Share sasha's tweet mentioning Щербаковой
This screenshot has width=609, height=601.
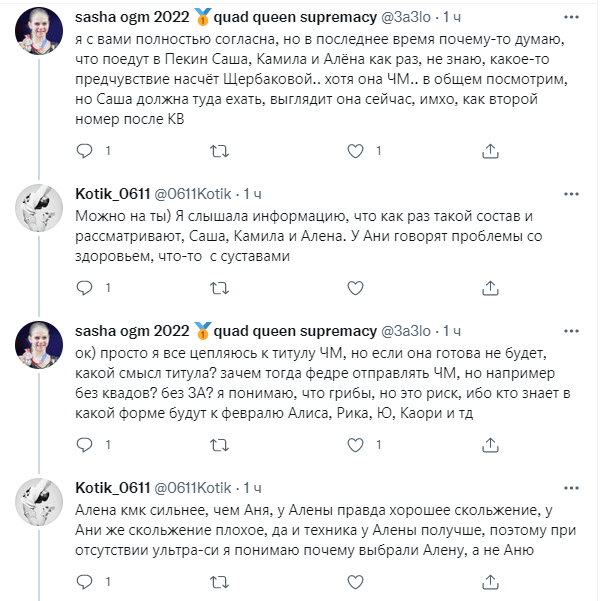489,150
